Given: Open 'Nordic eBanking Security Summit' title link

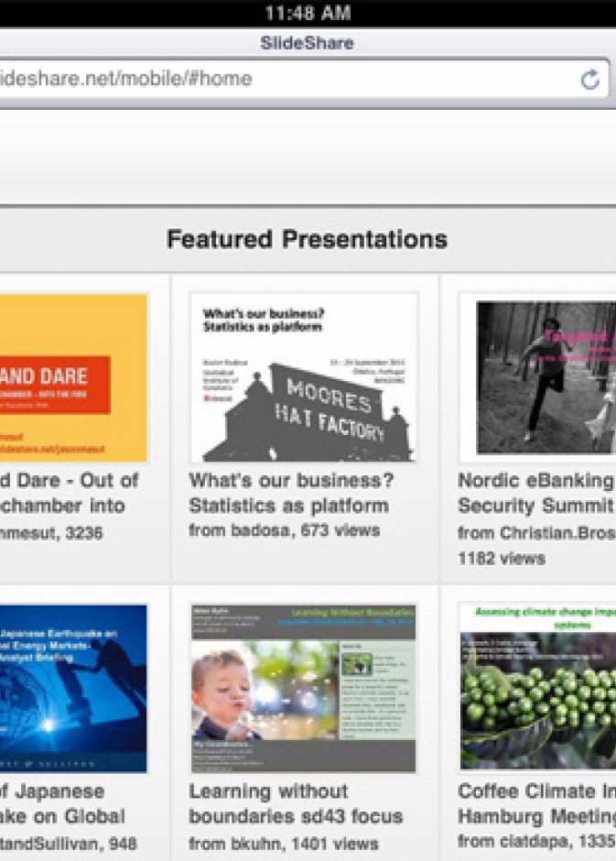Looking at the screenshot, I should point(536,493).
